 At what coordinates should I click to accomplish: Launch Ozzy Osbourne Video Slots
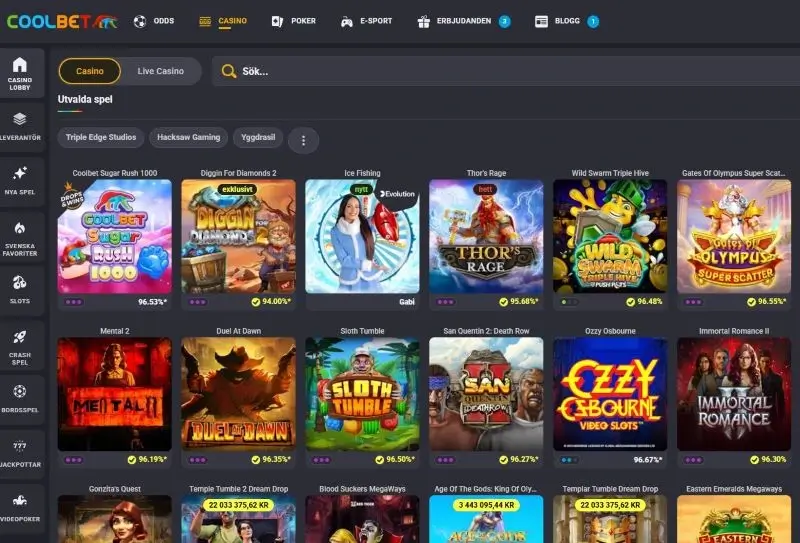tap(610, 394)
